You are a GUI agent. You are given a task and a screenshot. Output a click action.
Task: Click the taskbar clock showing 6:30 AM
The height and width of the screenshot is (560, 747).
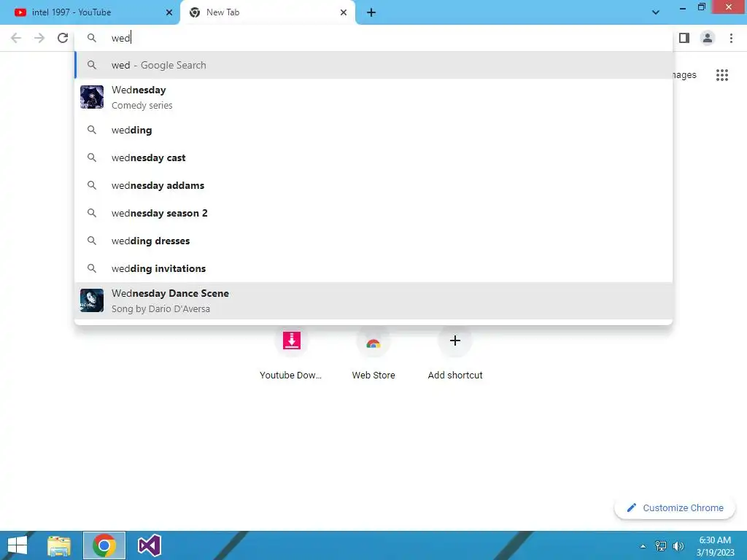pos(715,546)
